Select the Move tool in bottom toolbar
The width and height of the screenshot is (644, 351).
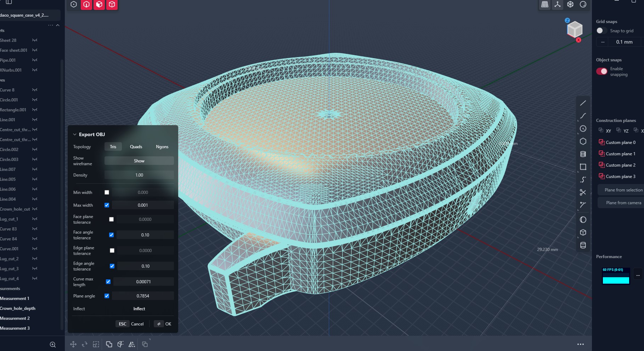tap(73, 344)
